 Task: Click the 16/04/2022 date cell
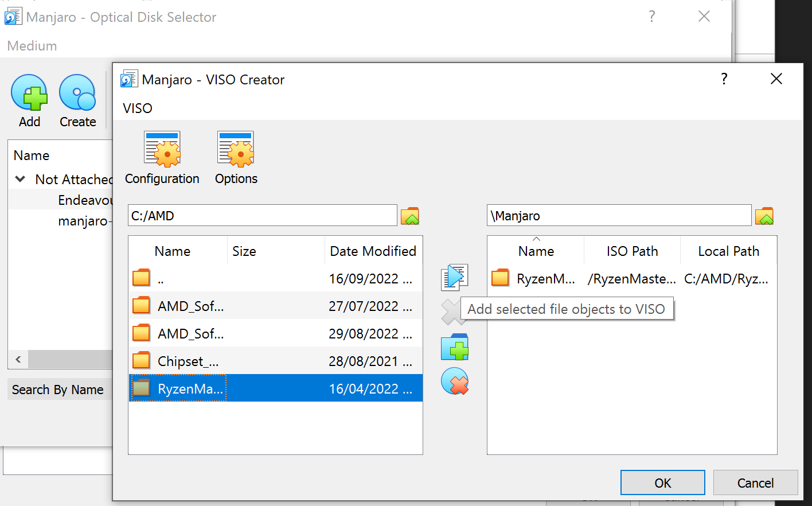(x=370, y=388)
